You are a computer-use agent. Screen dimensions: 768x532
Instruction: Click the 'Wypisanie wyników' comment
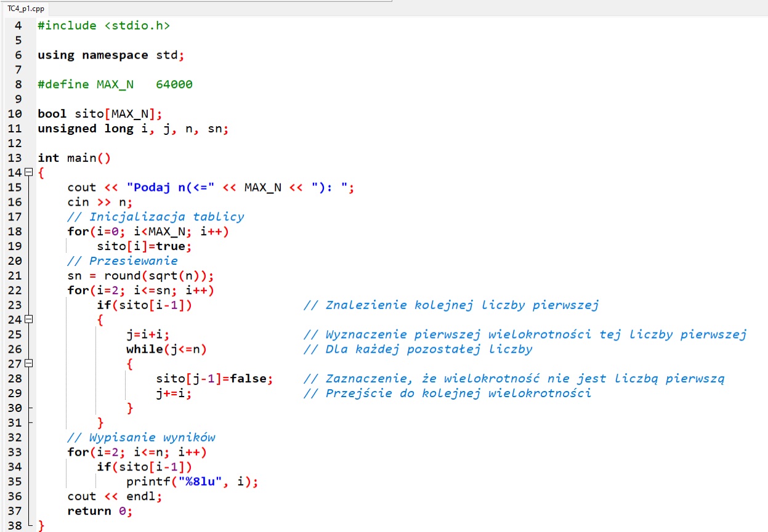141,437
